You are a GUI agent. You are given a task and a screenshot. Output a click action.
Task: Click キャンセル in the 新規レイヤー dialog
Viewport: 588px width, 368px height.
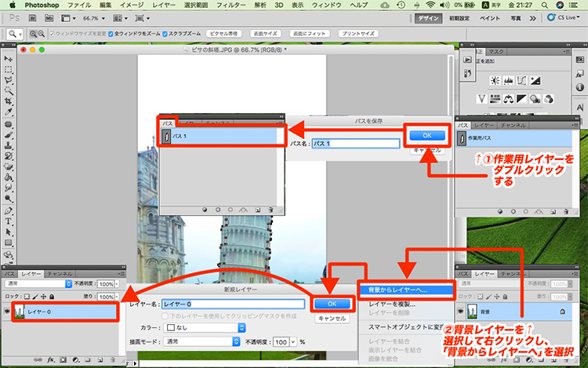click(x=332, y=319)
